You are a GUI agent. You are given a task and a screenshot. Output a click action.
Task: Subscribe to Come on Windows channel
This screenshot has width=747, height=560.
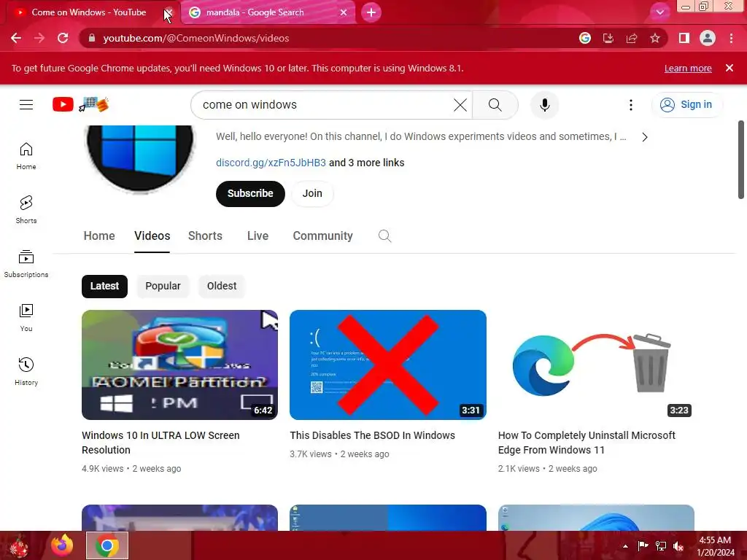click(x=250, y=194)
